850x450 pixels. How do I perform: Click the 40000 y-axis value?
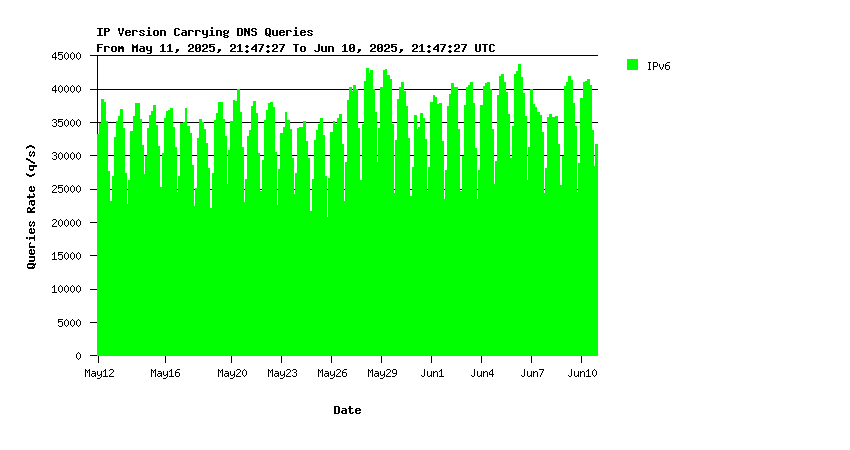pyautogui.click(x=66, y=89)
